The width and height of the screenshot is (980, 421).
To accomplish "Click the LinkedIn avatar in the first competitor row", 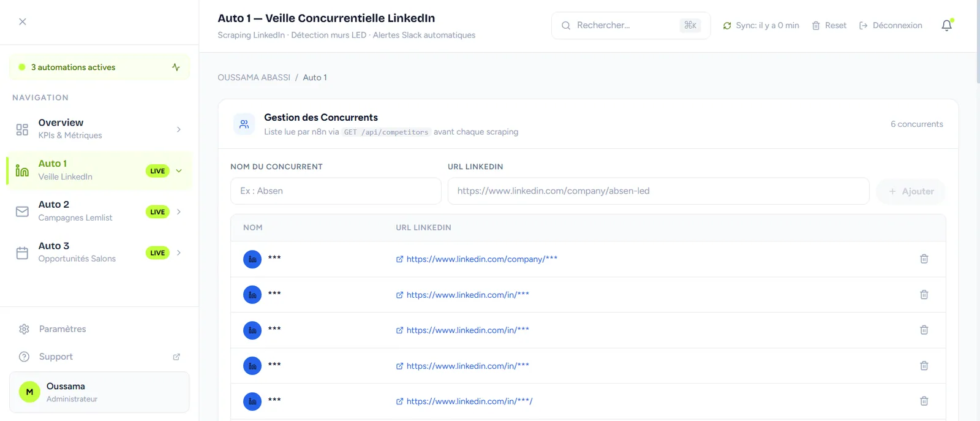I will pos(252,259).
